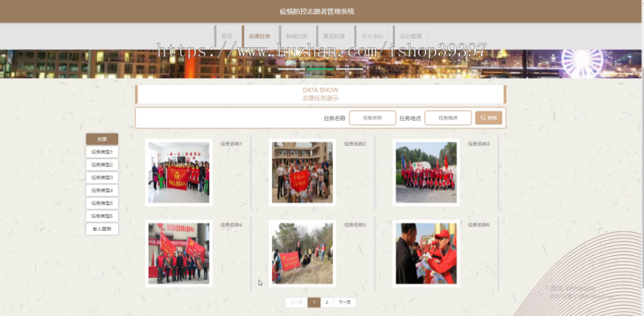The height and width of the screenshot is (316, 644).
Task: Open the 任务名称6 task thumbnail
Action: [426, 253]
